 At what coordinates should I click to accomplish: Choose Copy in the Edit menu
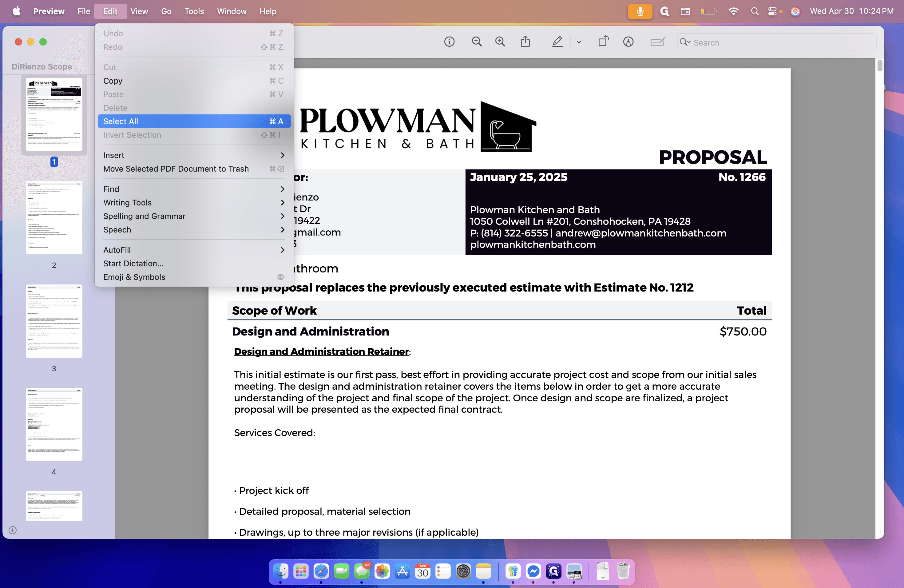pos(194,81)
